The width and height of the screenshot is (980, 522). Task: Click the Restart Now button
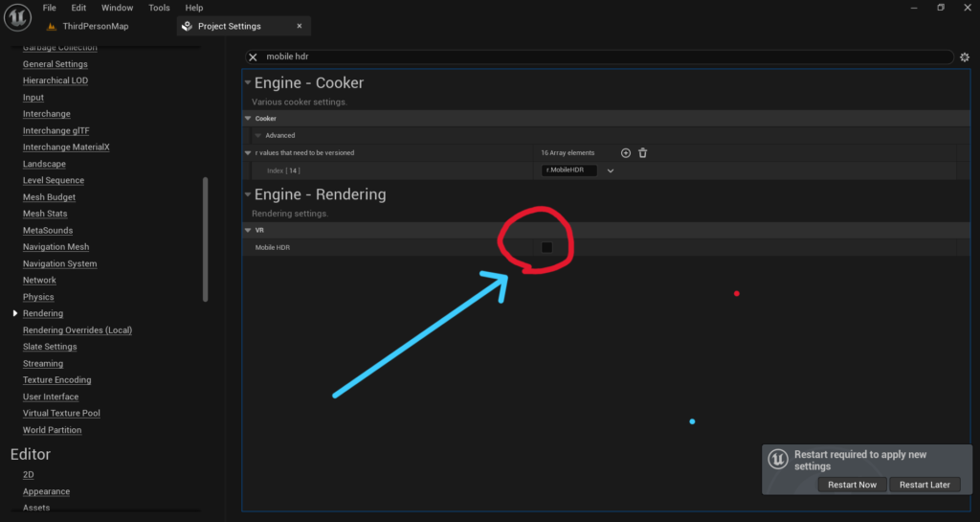[852, 485]
